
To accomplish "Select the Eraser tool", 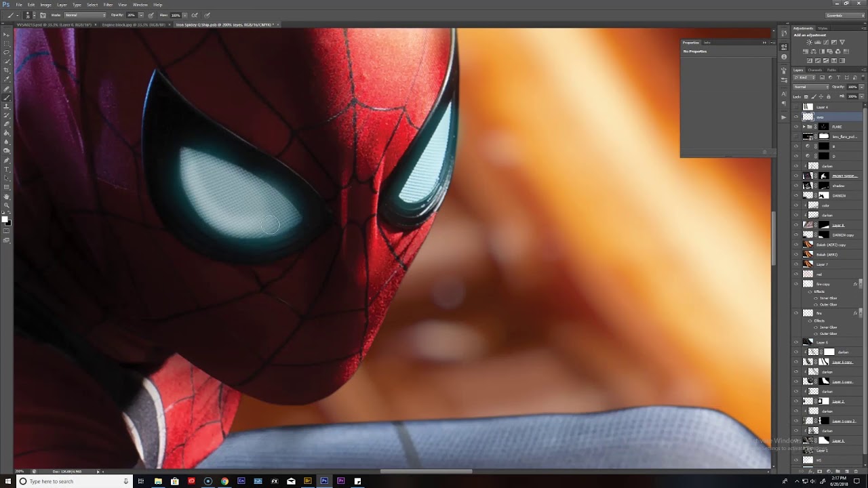I will 7,124.
